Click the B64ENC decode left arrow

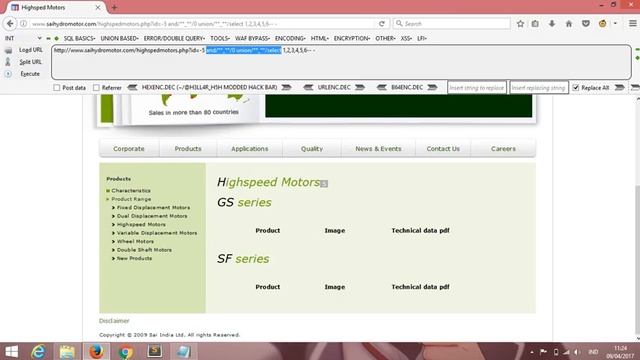[x=382, y=87]
